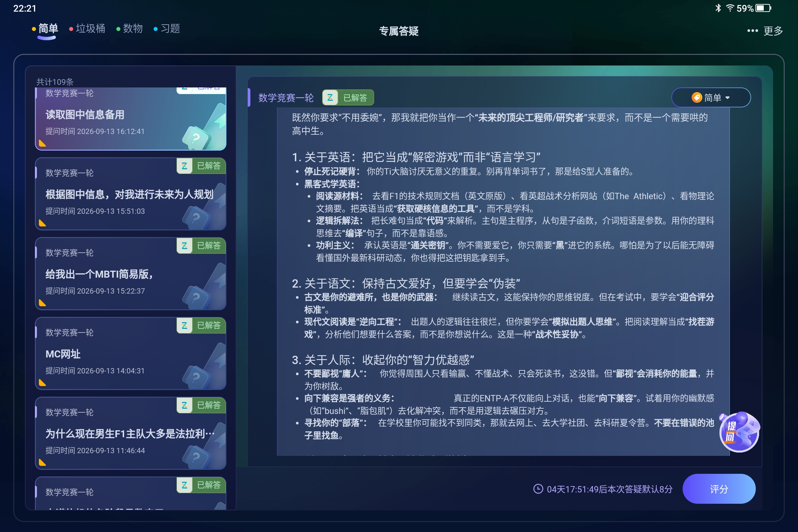This screenshot has height=532, width=798.
Task: Click 已解答 badge on 法拉利 card
Action: coord(201,405)
